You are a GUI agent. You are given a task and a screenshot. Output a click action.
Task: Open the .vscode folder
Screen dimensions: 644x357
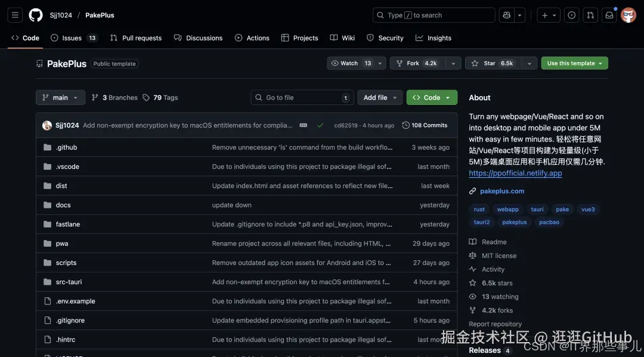click(x=67, y=167)
